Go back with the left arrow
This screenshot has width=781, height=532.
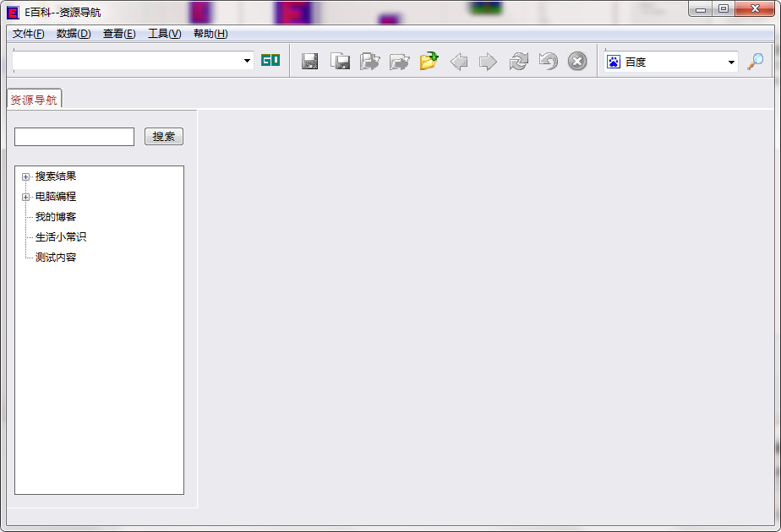coord(459,62)
